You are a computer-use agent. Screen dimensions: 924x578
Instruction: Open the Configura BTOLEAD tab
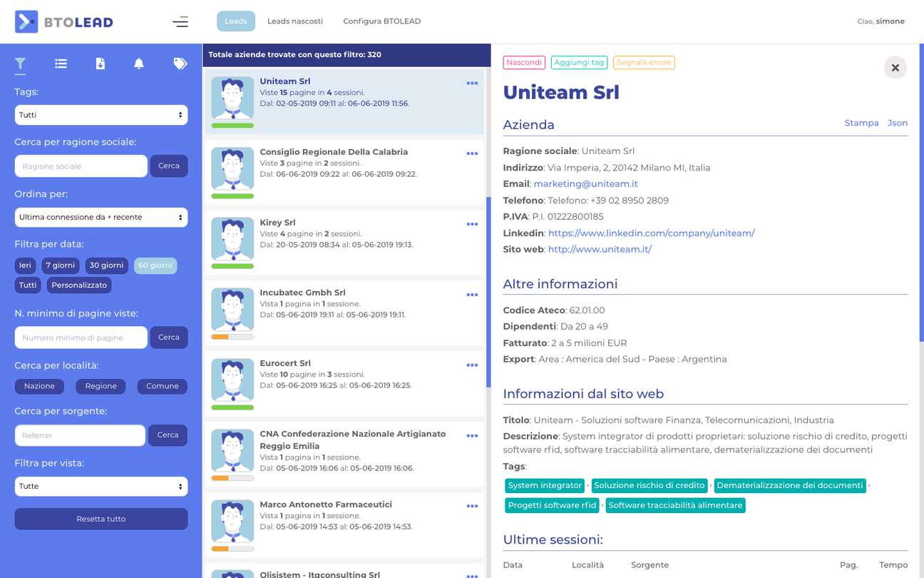pyautogui.click(x=381, y=21)
